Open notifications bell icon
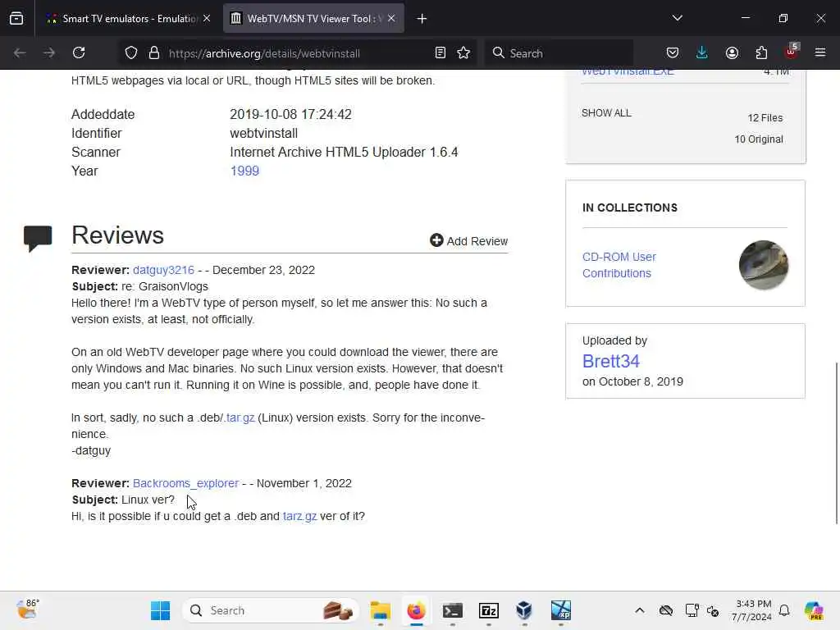The width and height of the screenshot is (840, 630). pyautogui.click(x=784, y=610)
